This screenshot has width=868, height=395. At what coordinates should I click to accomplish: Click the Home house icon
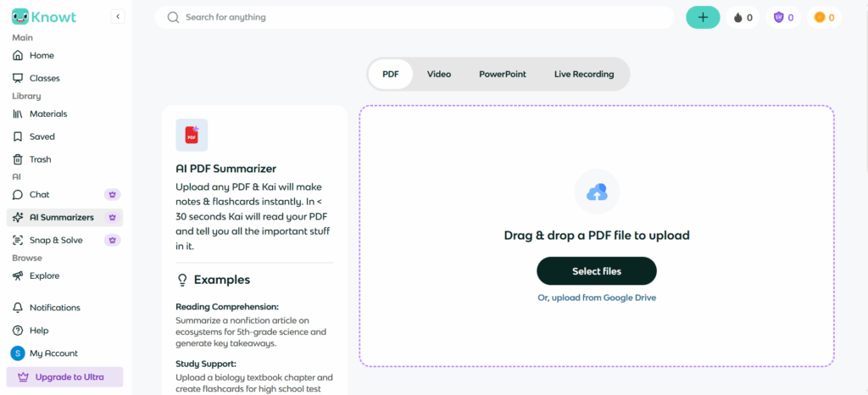(x=19, y=55)
